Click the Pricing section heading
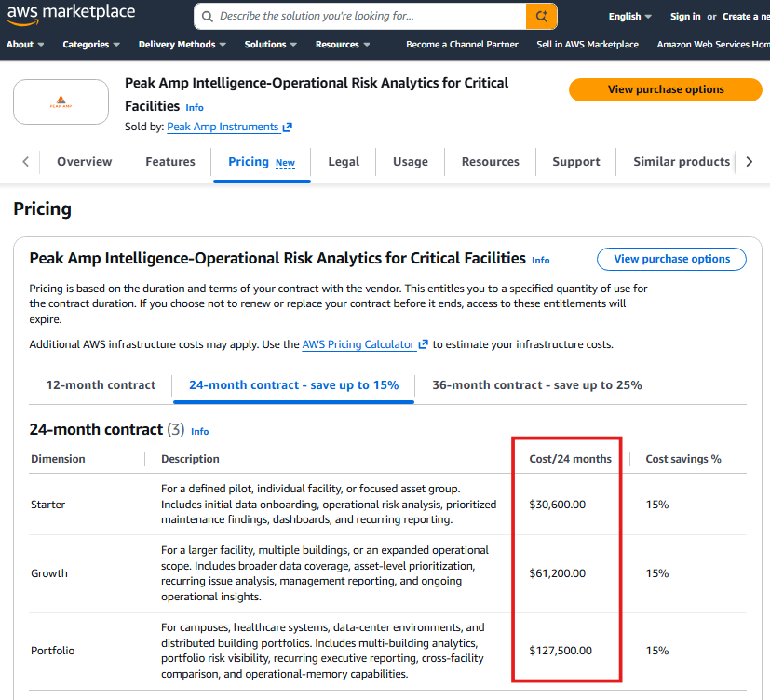 [42, 209]
